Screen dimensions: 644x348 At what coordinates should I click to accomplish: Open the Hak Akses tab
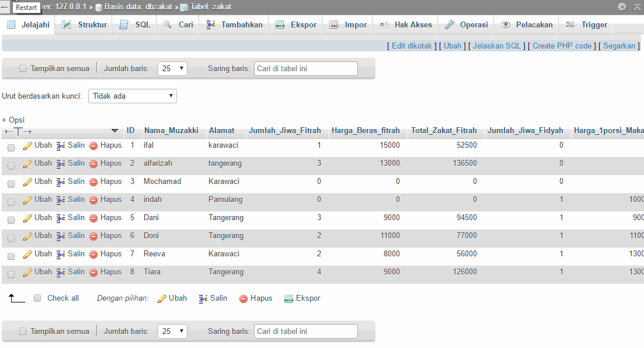point(405,25)
